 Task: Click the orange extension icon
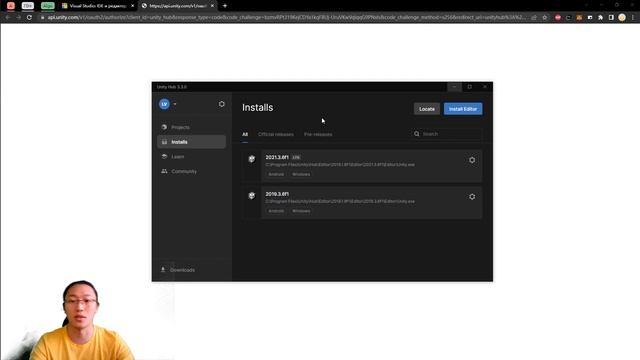click(579, 18)
